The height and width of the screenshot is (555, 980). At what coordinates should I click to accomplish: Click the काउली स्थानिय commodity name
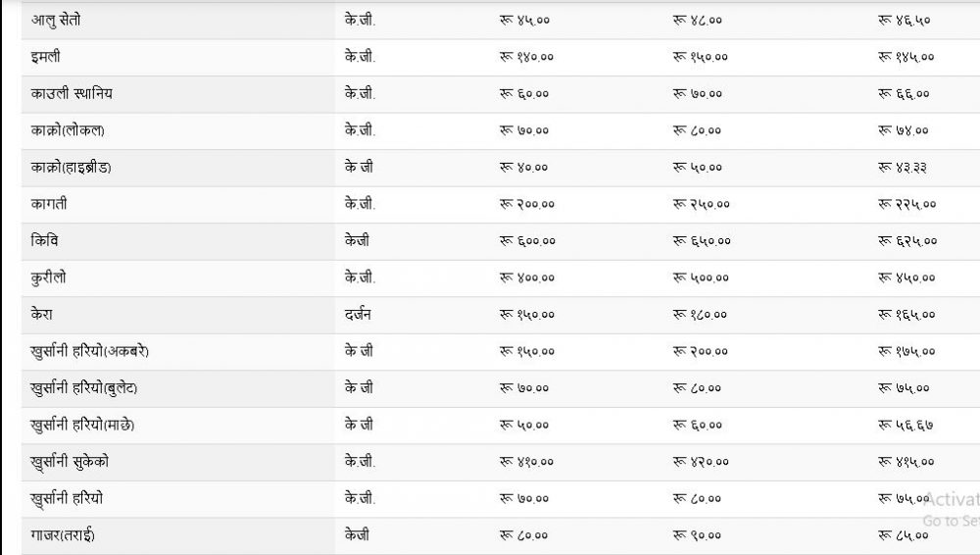click(x=78, y=94)
